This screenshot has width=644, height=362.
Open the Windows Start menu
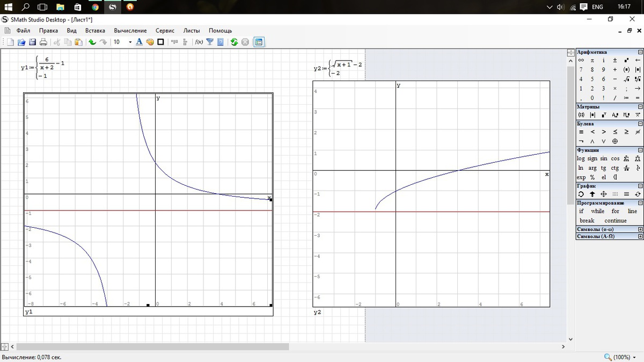pos(8,7)
